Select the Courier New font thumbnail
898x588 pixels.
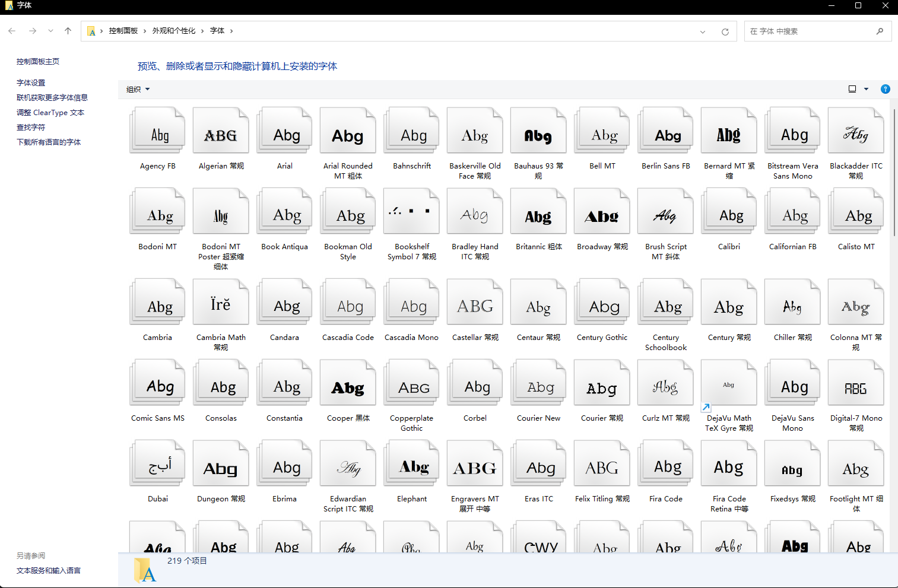click(x=538, y=383)
